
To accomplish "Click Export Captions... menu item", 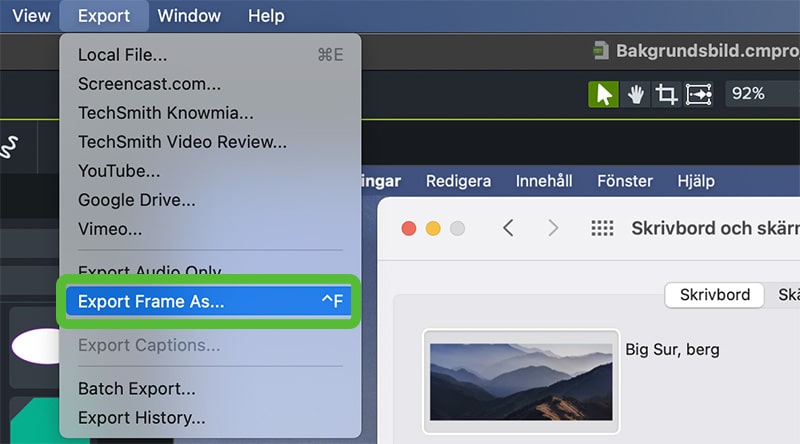I will [x=210, y=346].
